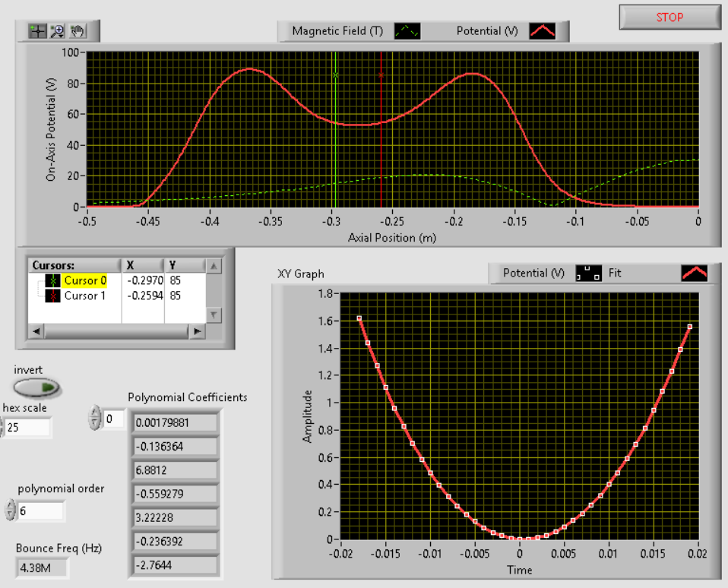Click the Magnetic Field legend plot icon
The image size is (728, 588).
coord(407,31)
